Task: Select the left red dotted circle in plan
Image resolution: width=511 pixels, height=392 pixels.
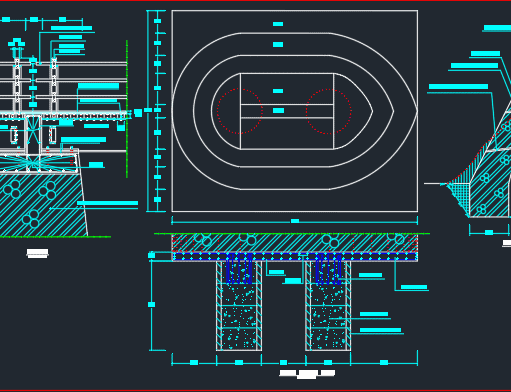Action: coord(240,111)
